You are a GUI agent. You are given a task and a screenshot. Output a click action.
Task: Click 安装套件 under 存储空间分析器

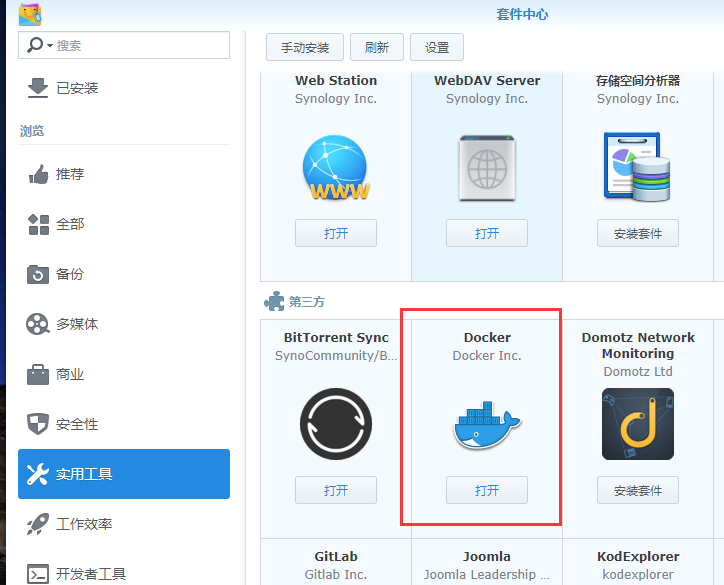coord(638,233)
